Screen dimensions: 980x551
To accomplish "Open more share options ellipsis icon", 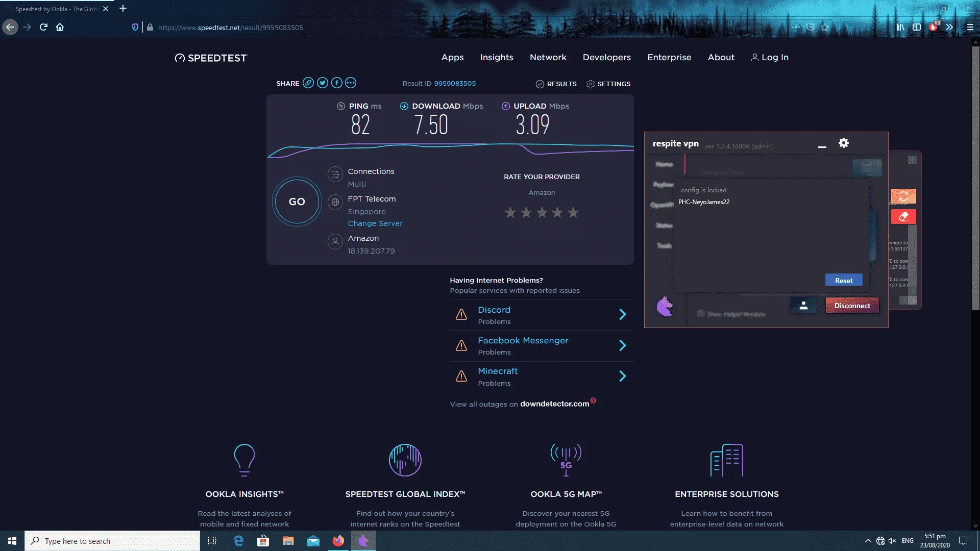I will click(x=351, y=83).
